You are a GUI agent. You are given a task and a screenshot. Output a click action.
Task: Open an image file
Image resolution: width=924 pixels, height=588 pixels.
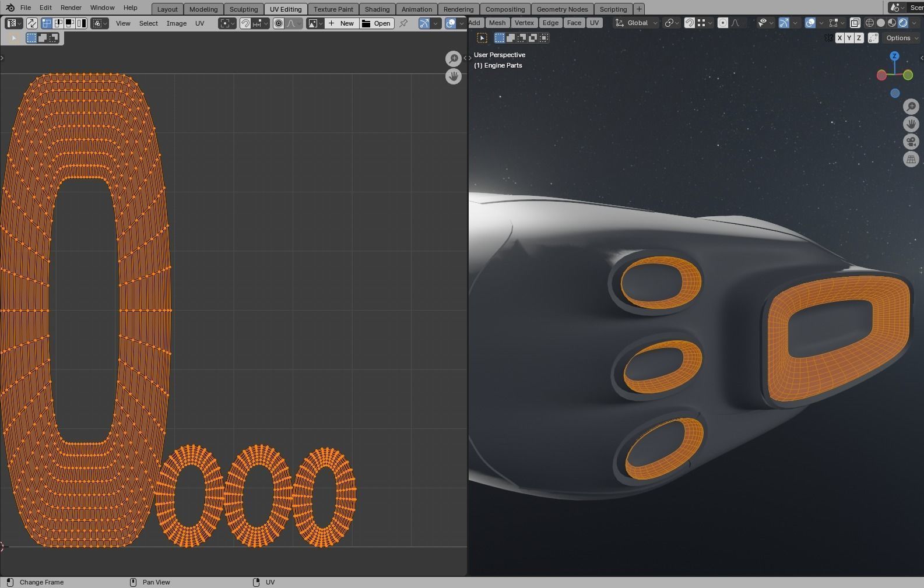[x=377, y=23]
